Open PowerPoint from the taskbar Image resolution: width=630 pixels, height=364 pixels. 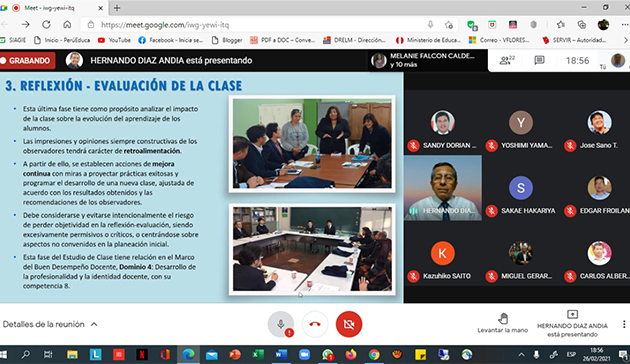[x=235, y=354]
